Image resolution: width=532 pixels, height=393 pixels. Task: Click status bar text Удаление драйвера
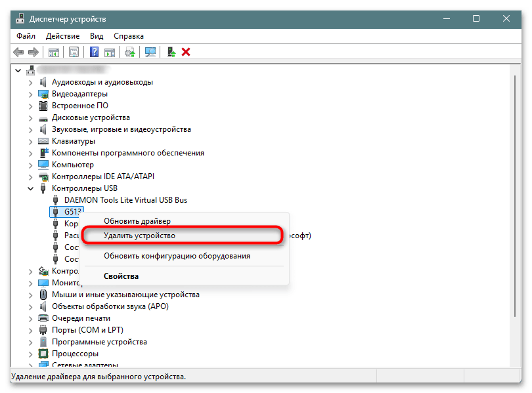[99, 377]
